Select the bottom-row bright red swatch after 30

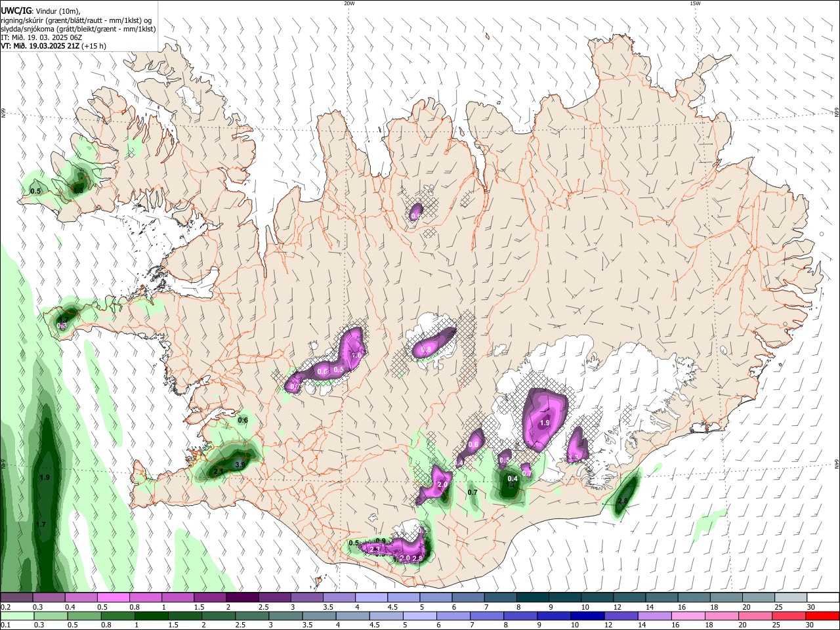coord(823,616)
